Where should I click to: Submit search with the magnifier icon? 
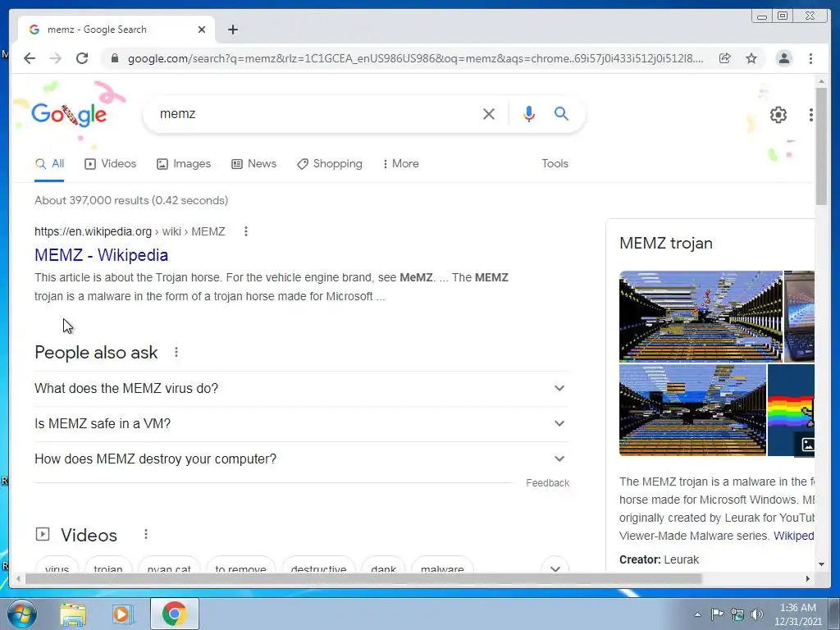coord(561,113)
